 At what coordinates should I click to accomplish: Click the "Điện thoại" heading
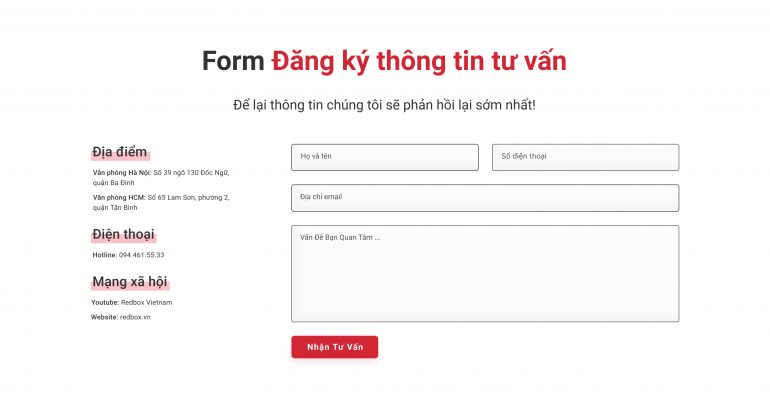pos(123,234)
